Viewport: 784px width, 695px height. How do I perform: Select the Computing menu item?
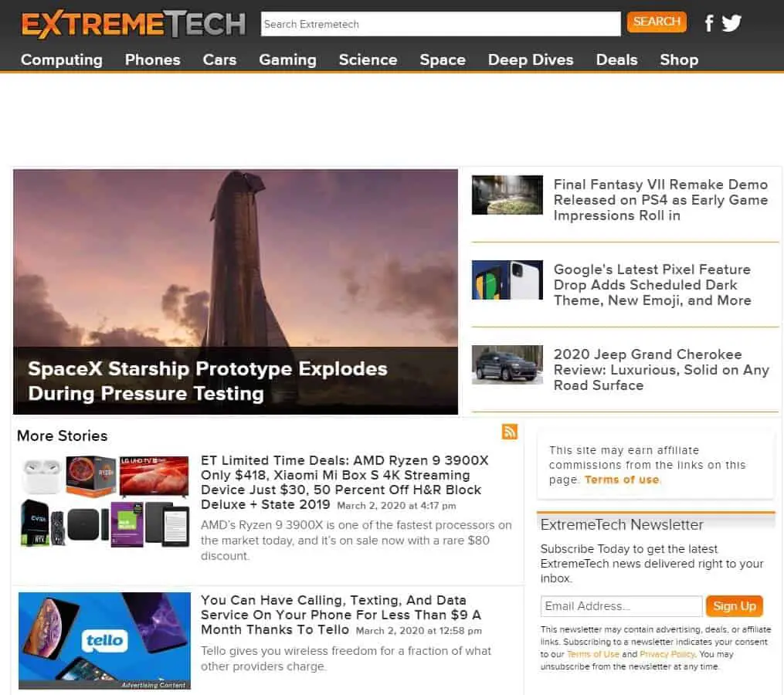(x=61, y=59)
